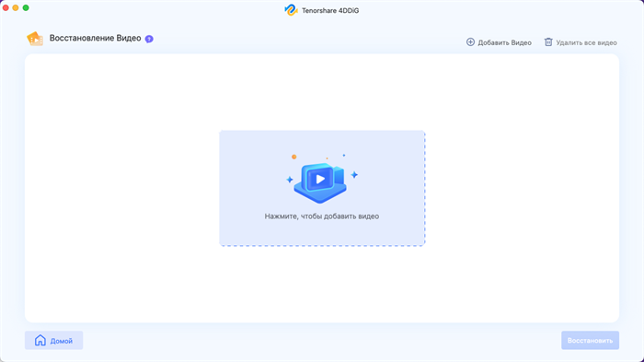Click the house icon in Домой button

pos(40,340)
